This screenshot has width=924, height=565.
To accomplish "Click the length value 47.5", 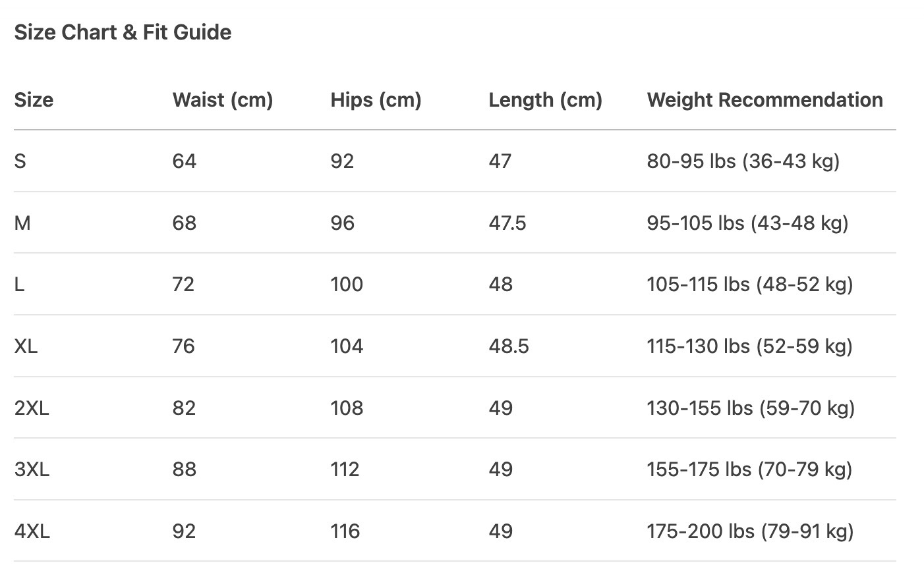I will pyautogui.click(x=507, y=223).
